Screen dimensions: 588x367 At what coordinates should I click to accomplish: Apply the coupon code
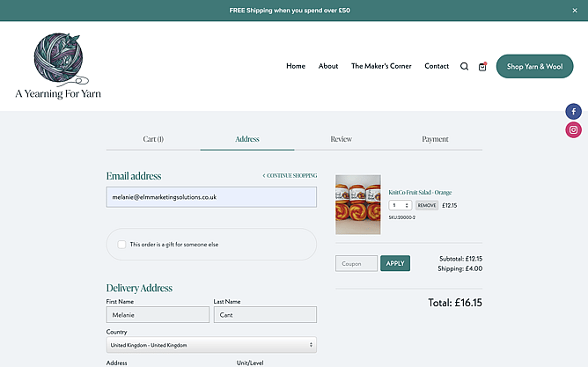click(395, 263)
